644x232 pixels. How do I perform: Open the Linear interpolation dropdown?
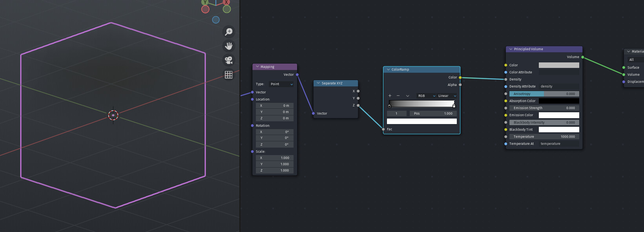coord(447,96)
